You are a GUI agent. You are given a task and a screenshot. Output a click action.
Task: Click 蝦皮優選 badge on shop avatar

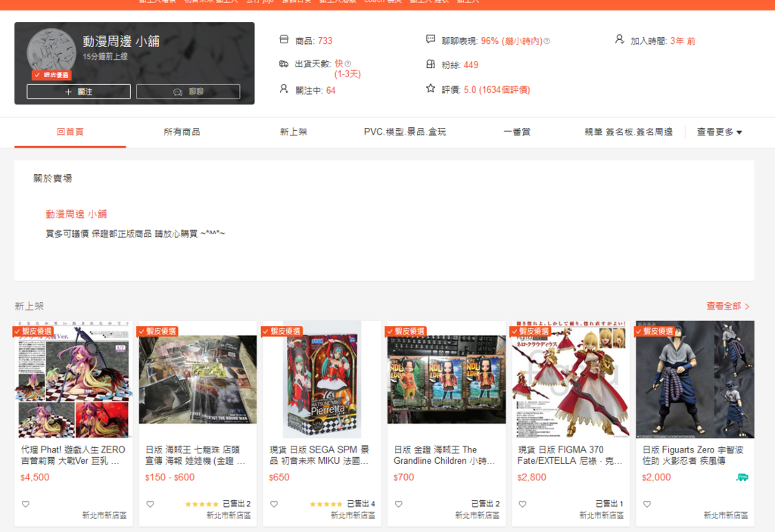click(x=51, y=75)
